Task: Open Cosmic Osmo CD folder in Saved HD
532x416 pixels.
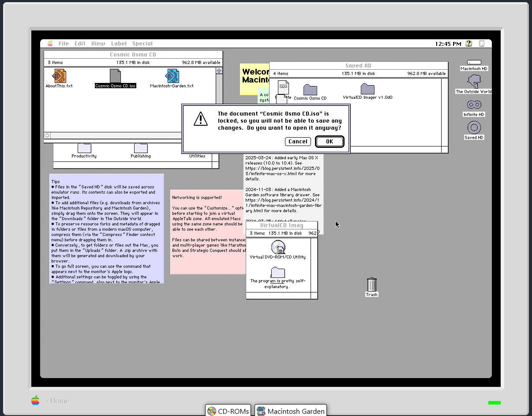Action: click(310, 90)
